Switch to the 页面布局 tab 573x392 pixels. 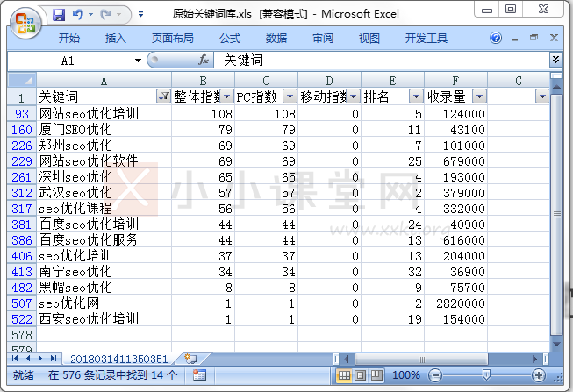173,38
